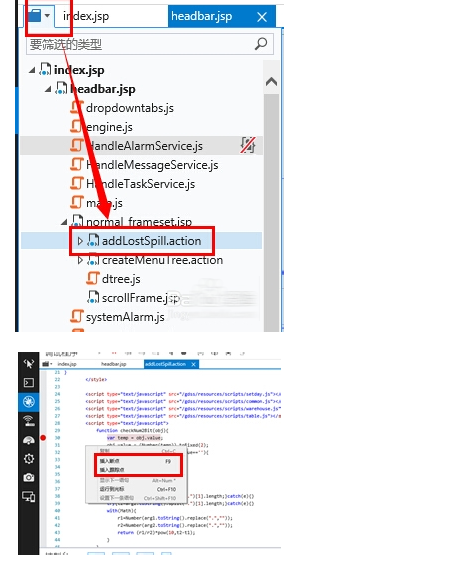
Task: Open the Network tool wifi icon
Action: click(29, 420)
